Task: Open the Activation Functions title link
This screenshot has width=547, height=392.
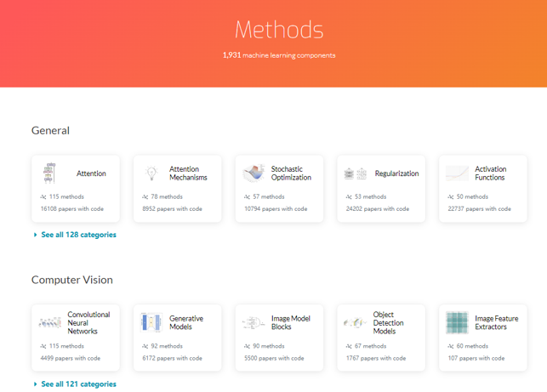Action: 490,173
